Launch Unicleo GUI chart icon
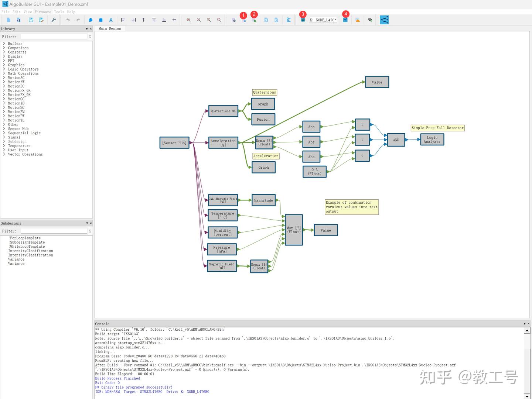The image size is (532, 399). [x=345, y=20]
